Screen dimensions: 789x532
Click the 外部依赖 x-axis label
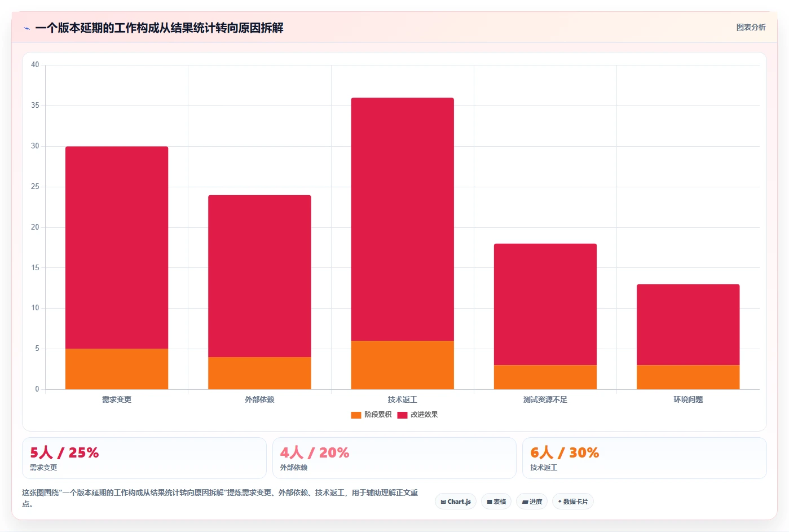coord(259,399)
